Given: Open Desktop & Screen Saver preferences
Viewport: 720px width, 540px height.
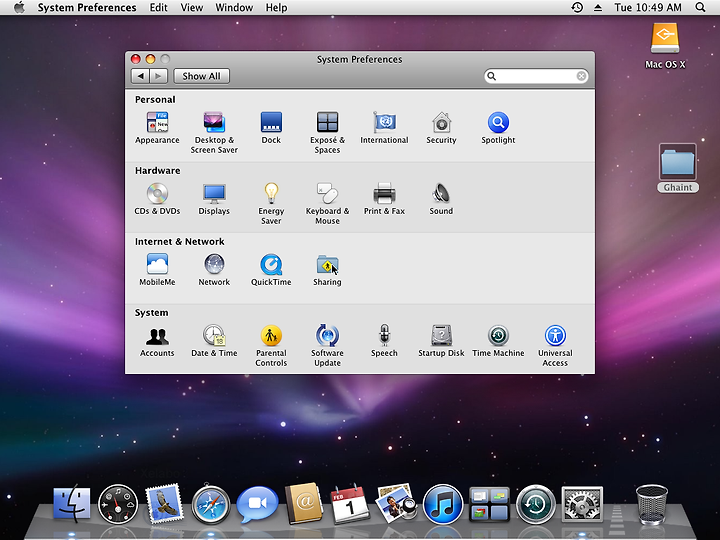Looking at the screenshot, I should click(214, 132).
